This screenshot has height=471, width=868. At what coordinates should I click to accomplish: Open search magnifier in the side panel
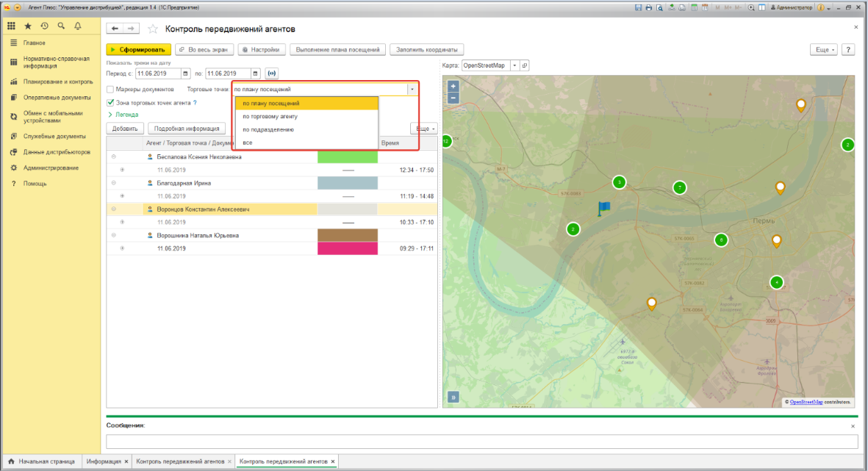coord(61,26)
